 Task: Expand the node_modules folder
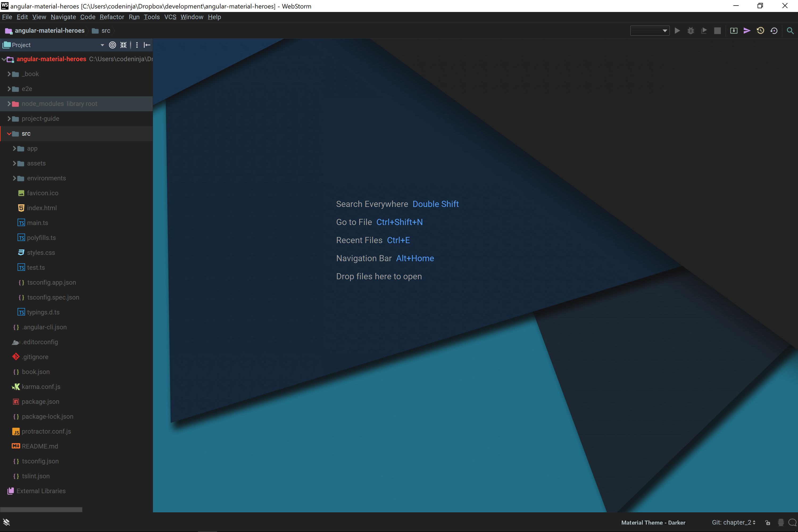[9, 103]
